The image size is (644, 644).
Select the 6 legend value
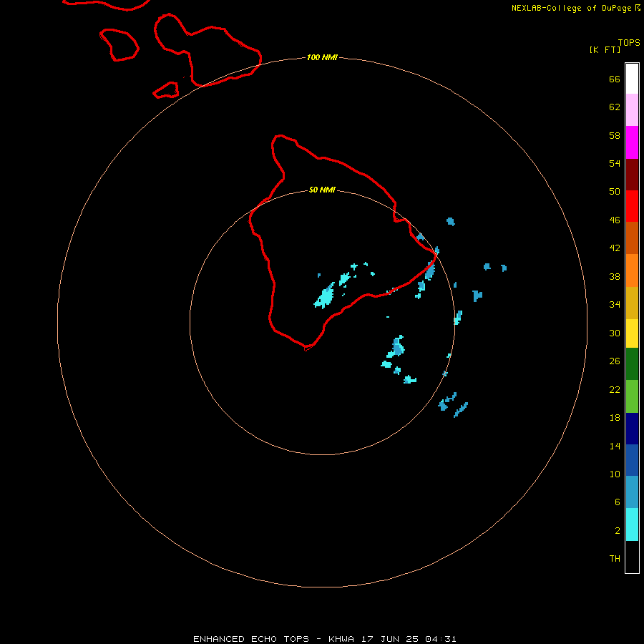pos(617,502)
